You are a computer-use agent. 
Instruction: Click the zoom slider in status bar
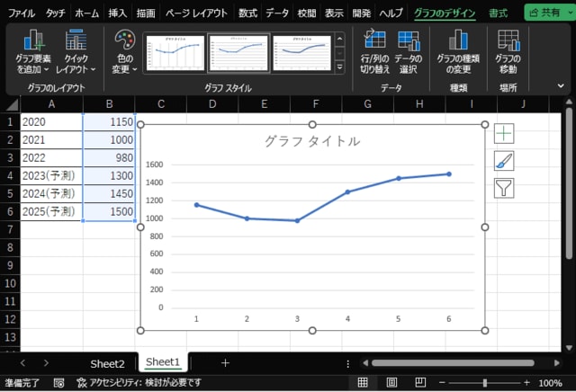pyautogui.click(x=484, y=383)
